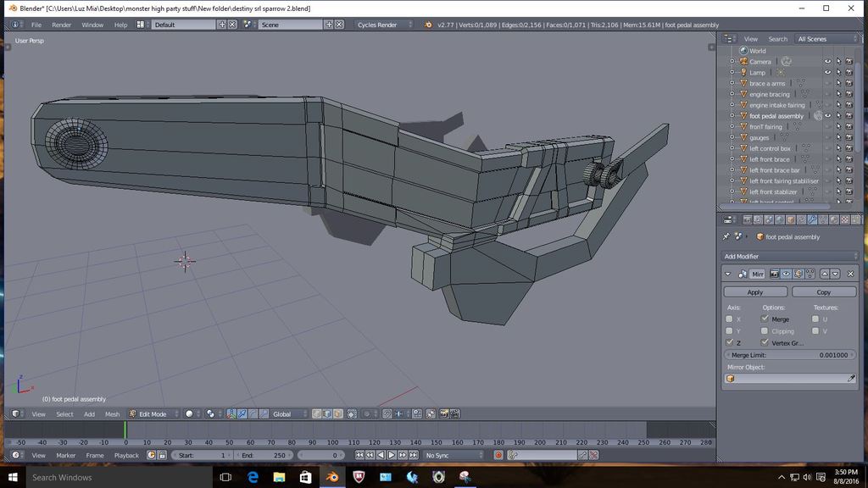868x488 pixels.
Task: Enable the X axis mirror checkbox
Action: [x=730, y=319]
